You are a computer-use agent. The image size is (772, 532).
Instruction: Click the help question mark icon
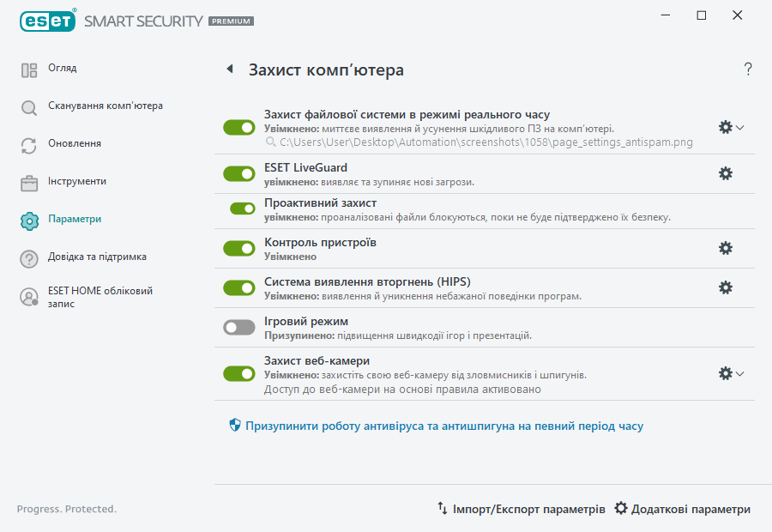(747, 69)
